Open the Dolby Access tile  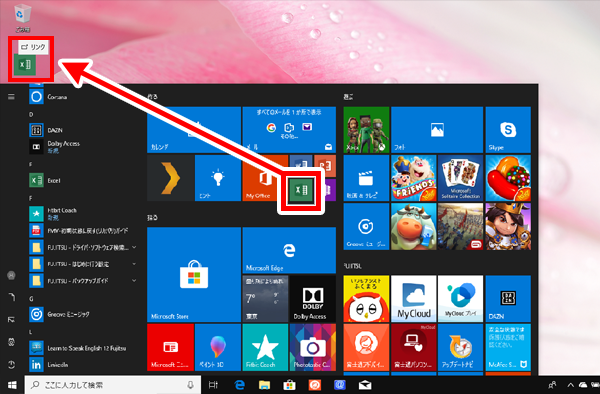click(313, 299)
